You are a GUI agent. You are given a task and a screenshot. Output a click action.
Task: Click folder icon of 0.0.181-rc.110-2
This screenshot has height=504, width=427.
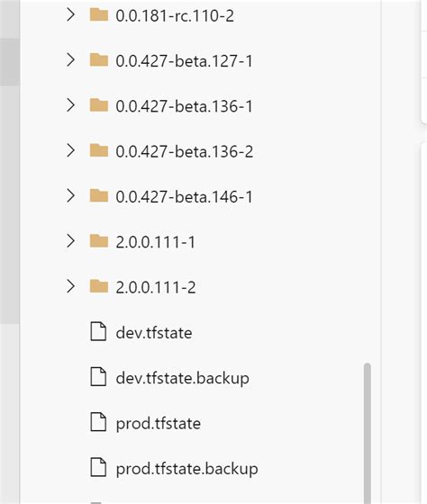(99, 14)
